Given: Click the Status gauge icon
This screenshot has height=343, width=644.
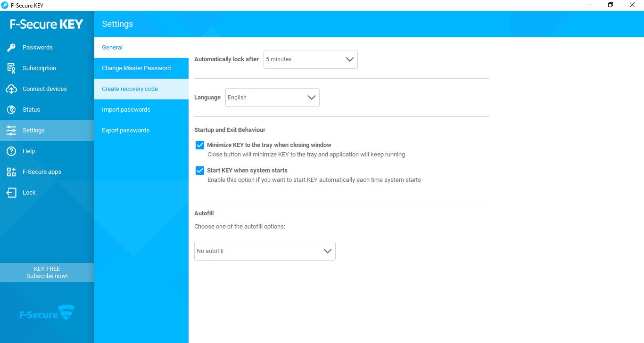Looking at the screenshot, I should (x=11, y=109).
